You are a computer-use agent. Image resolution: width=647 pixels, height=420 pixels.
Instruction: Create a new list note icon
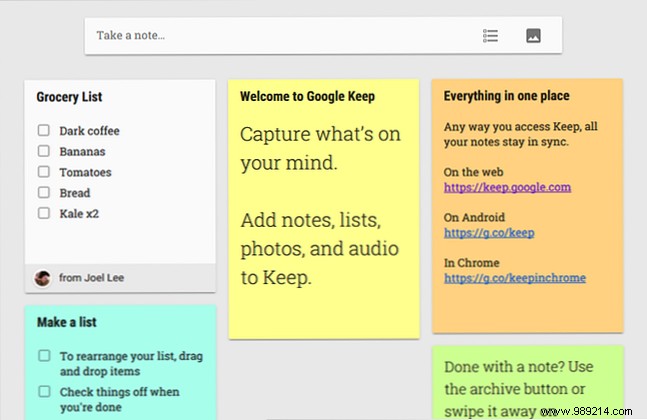pos(490,36)
